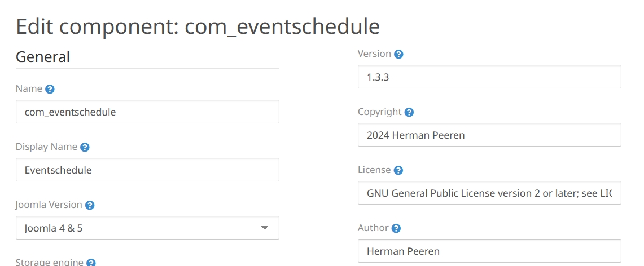Focus the Name field containing com_eventschedule

click(x=147, y=112)
